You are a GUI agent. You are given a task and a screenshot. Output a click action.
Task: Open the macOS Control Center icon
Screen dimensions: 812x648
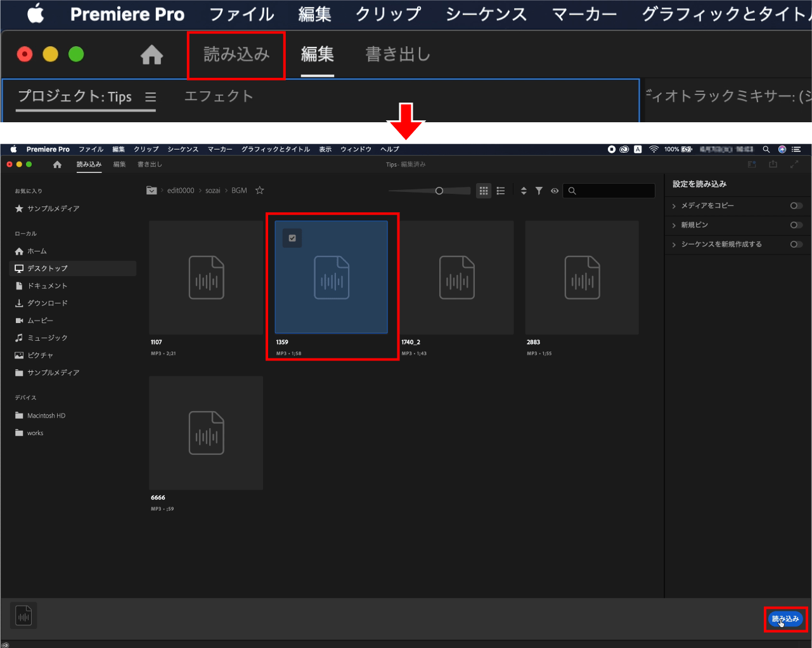click(x=797, y=149)
